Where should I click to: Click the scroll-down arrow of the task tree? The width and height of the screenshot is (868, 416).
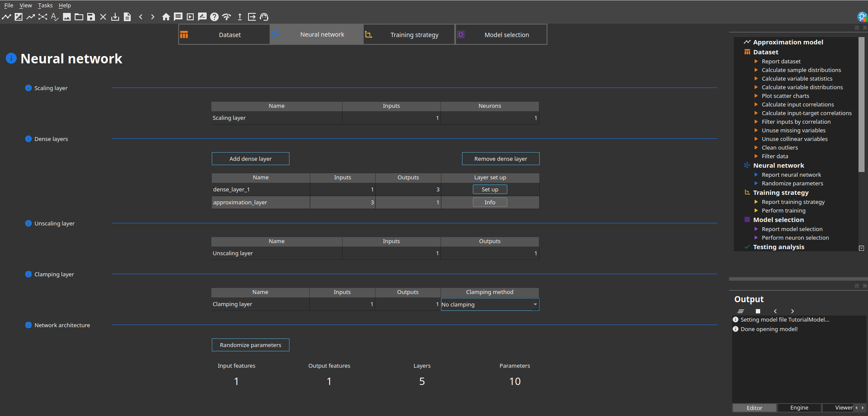click(862, 248)
